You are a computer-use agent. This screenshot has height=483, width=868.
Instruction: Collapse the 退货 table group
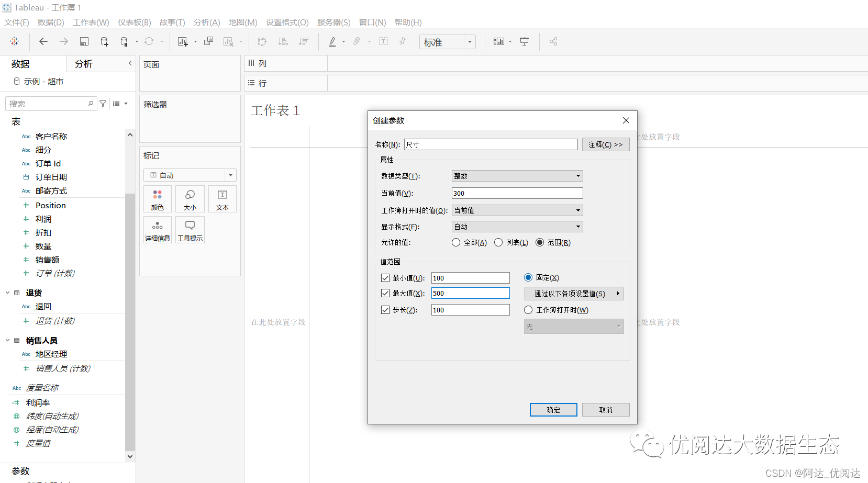pos(7,293)
